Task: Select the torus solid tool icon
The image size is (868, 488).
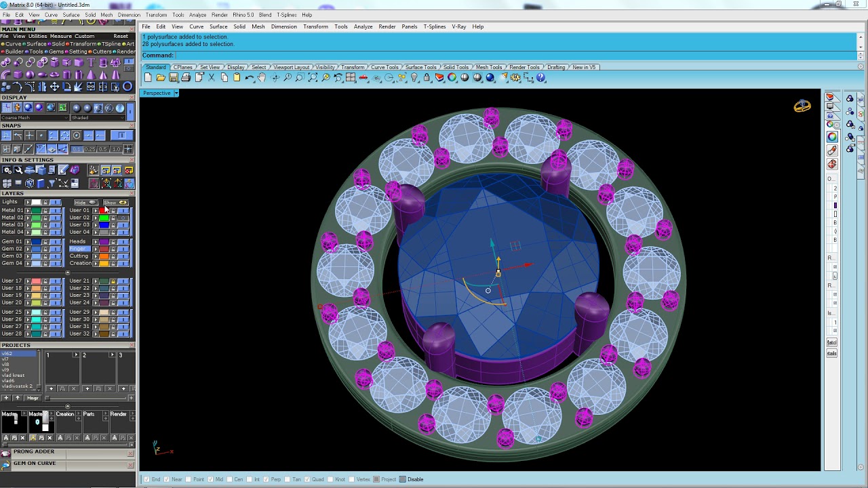Action: point(54,75)
